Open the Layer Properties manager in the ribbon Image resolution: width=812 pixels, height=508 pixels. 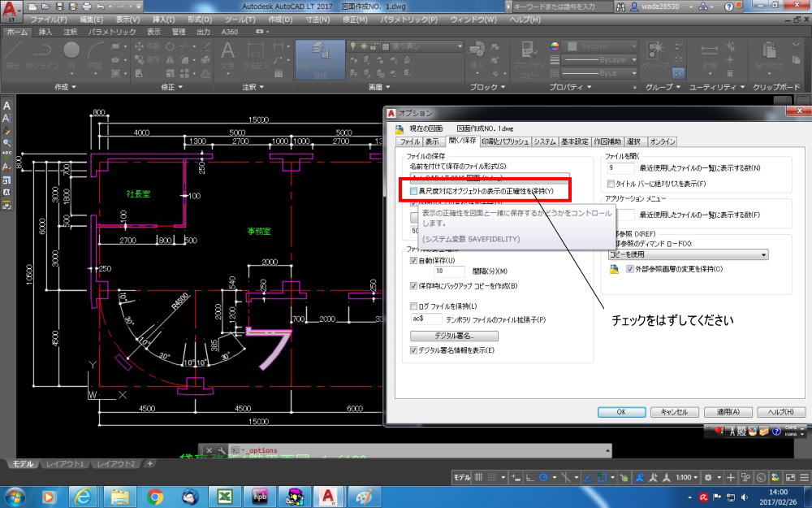coord(320,59)
